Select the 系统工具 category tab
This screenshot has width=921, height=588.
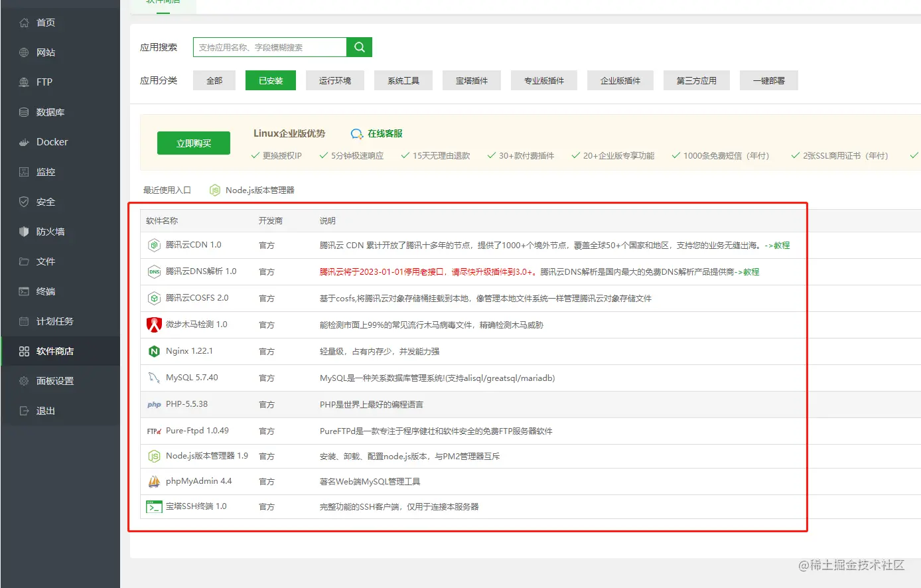tap(403, 80)
